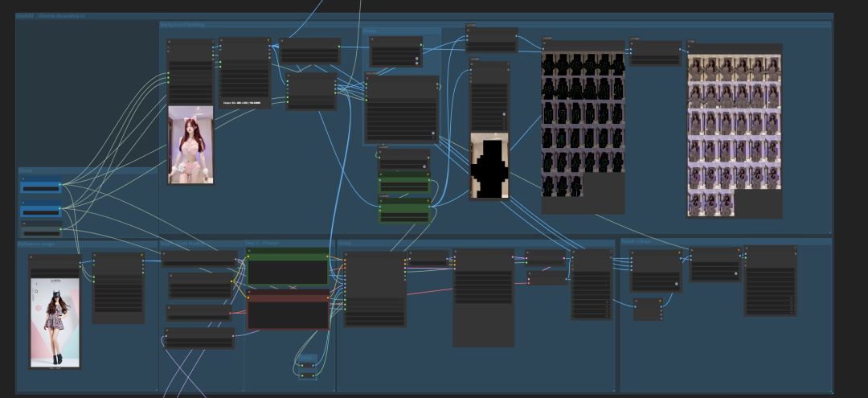The height and width of the screenshot is (398, 868).
Task: Select the second blue node in left Group
Action: tap(40, 209)
